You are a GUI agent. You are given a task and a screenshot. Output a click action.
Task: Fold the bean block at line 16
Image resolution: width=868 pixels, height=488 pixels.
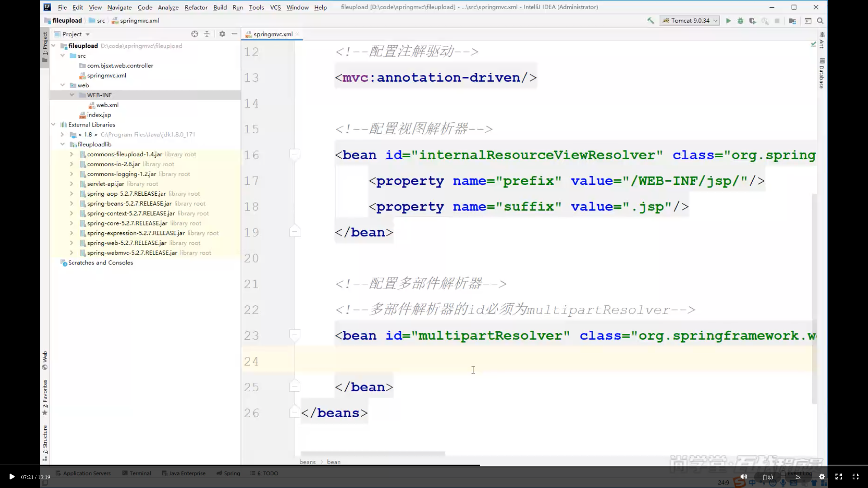point(295,154)
